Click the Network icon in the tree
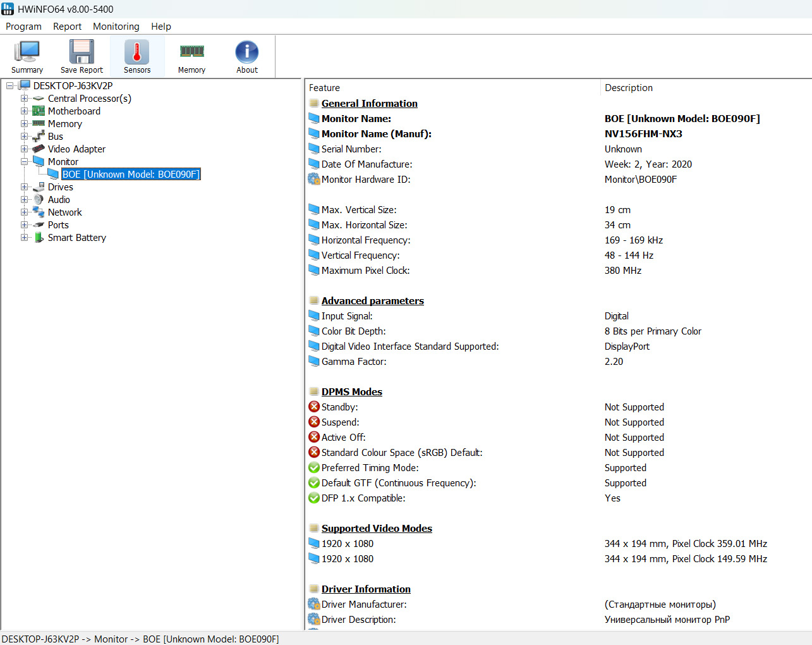This screenshot has width=812, height=645. click(x=39, y=212)
